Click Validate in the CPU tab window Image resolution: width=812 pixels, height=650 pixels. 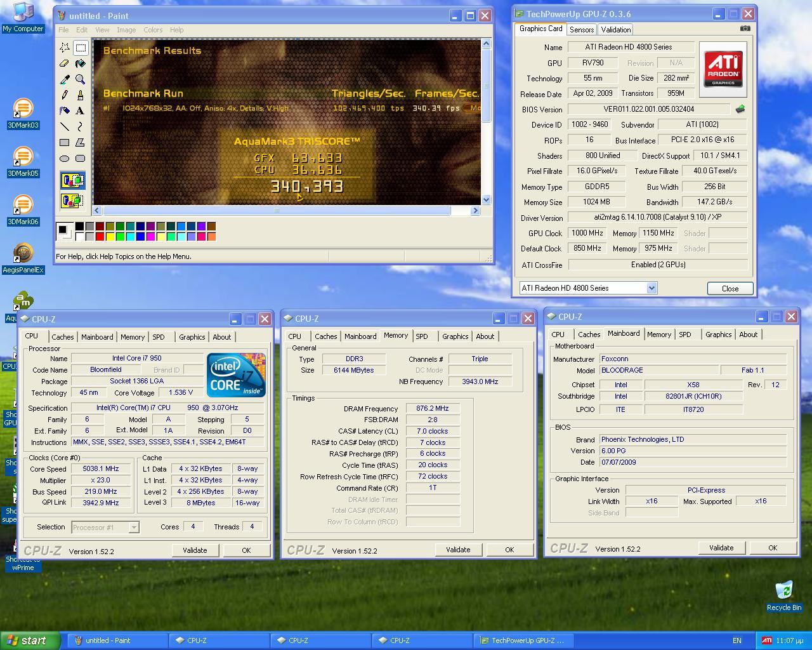pyautogui.click(x=195, y=550)
